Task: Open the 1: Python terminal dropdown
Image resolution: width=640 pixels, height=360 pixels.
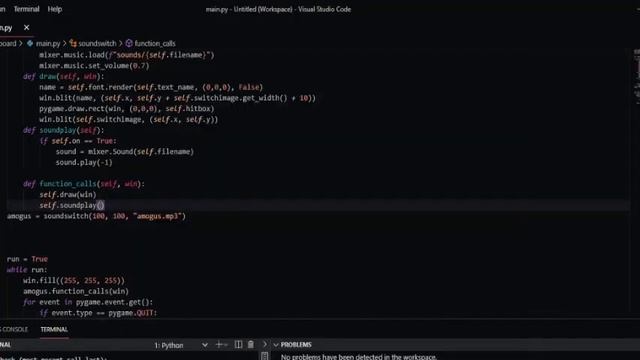Action: (x=181, y=345)
